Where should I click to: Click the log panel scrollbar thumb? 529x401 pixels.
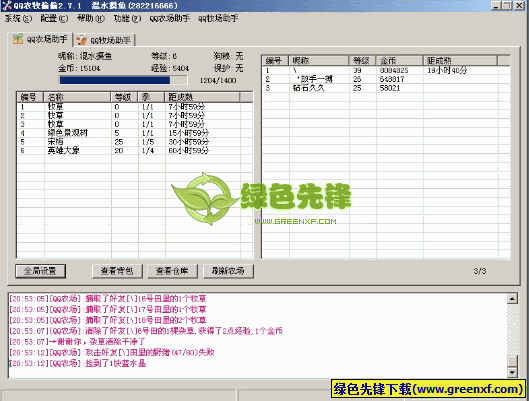tap(512, 361)
